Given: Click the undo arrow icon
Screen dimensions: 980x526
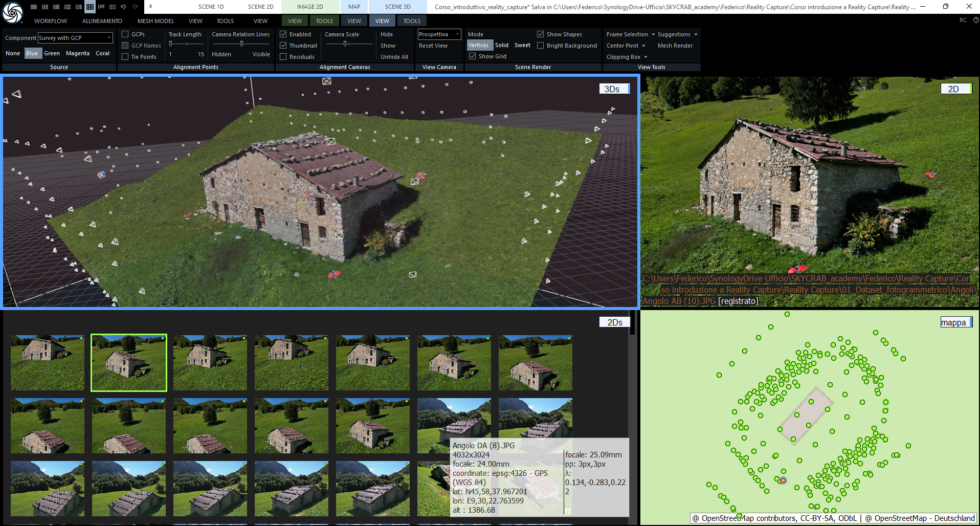Looking at the screenshot, I should tap(123, 7).
